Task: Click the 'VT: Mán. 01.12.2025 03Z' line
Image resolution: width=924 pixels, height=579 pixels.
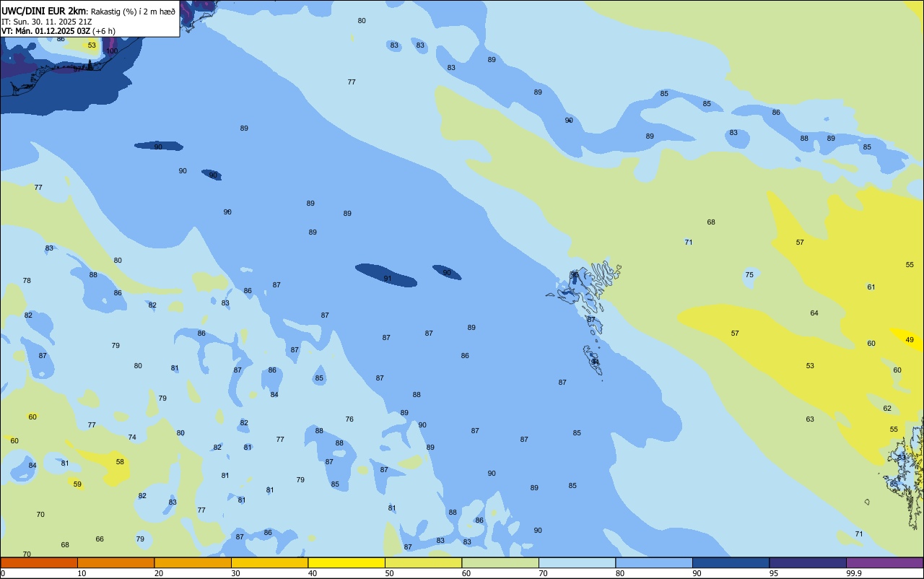Action: (x=45, y=31)
